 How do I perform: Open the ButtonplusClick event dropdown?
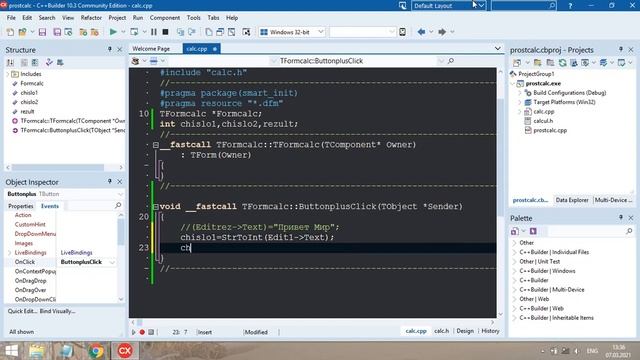coord(112,262)
